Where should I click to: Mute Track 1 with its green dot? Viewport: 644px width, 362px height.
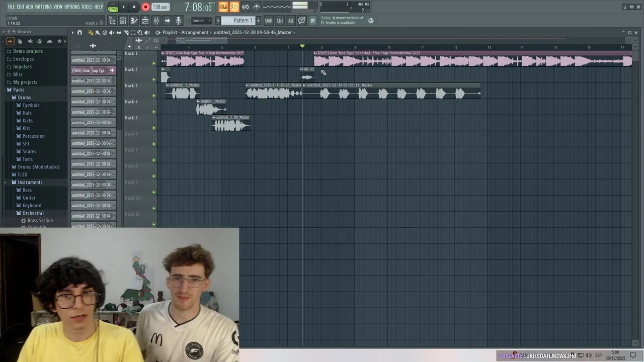(154, 64)
